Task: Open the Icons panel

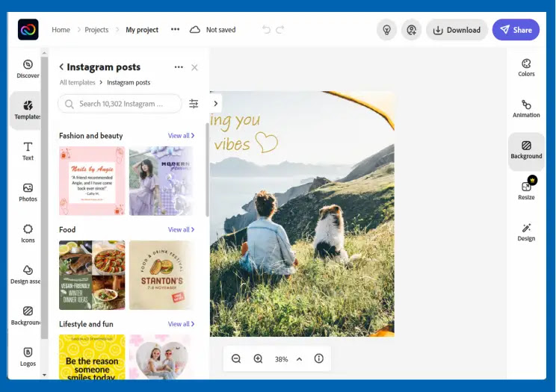Action: tap(28, 234)
